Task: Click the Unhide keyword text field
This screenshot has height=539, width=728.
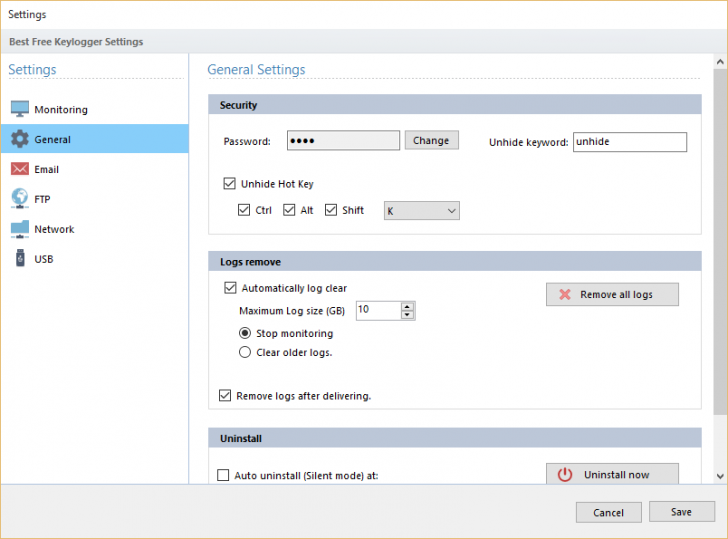Action: tap(630, 142)
